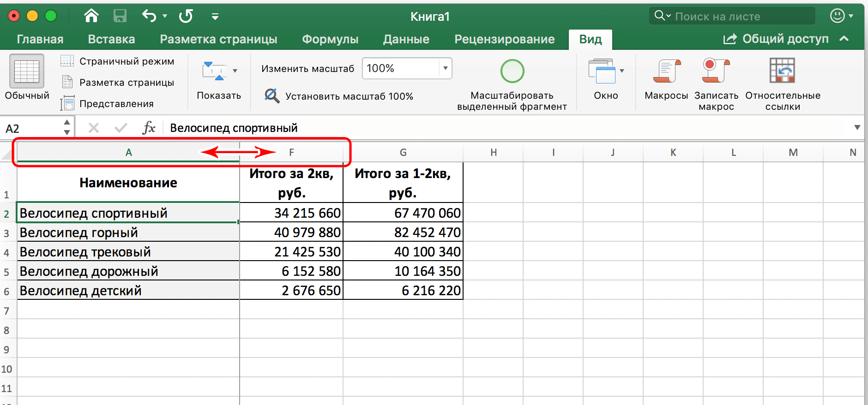This screenshot has height=405, width=868.
Task: Click cell with value 82 452 470
Action: (403, 232)
